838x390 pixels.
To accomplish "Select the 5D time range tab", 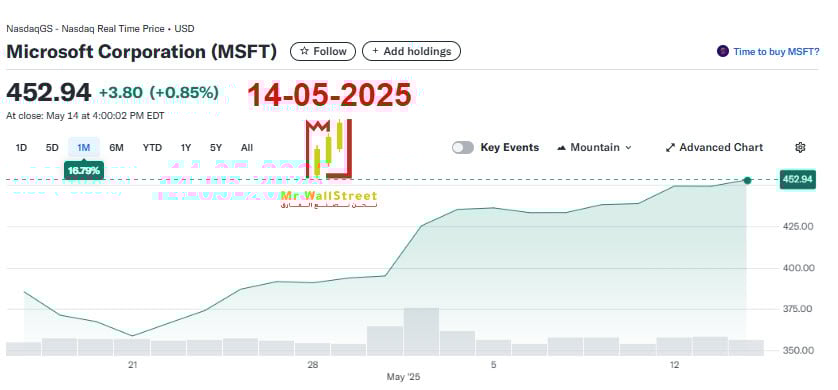I will (52, 148).
